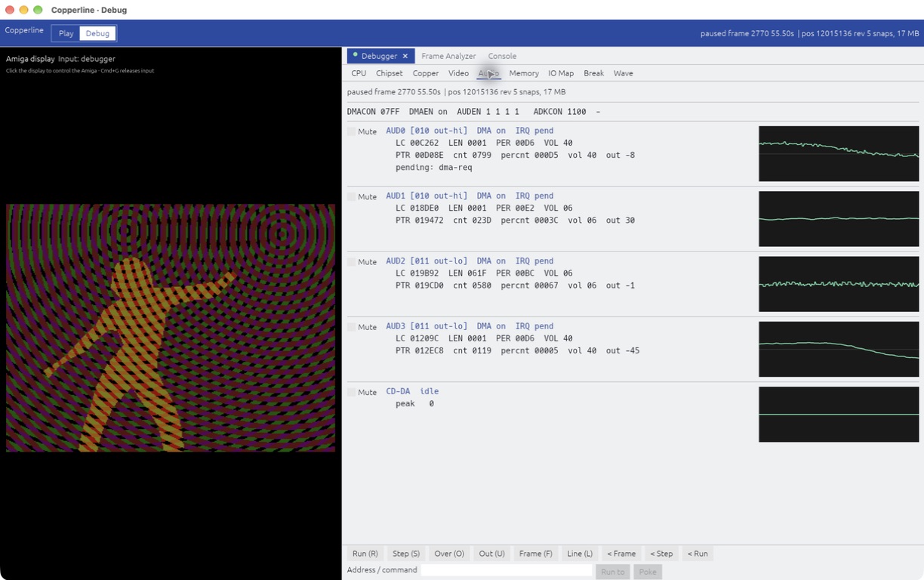Open the Console tab
924x580 pixels.
click(x=502, y=56)
